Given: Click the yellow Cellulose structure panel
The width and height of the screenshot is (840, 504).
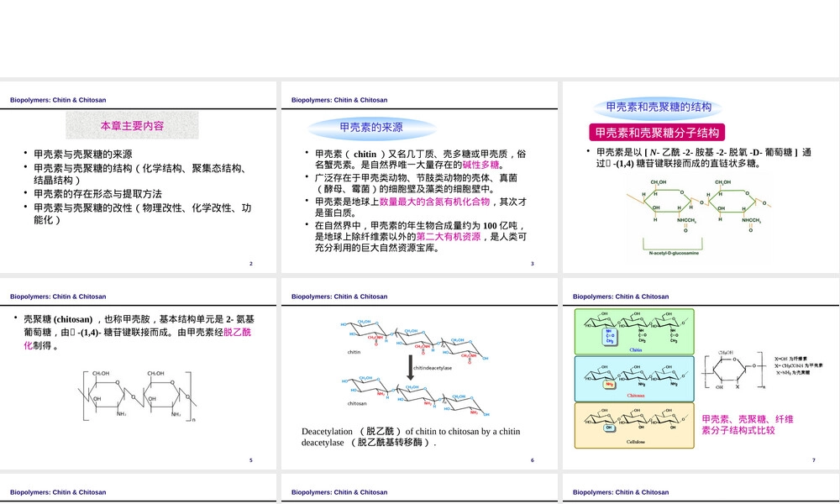Looking at the screenshot, I should click(x=634, y=425).
